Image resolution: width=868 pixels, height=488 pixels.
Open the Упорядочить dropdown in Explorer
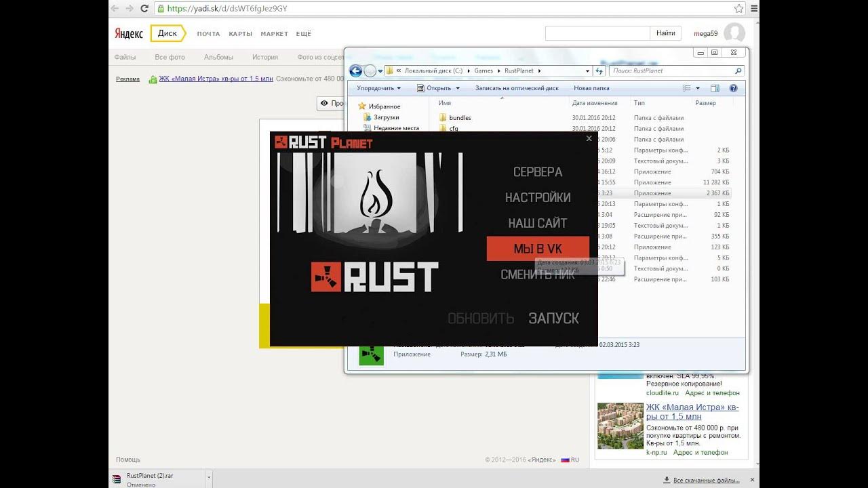(378, 88)
